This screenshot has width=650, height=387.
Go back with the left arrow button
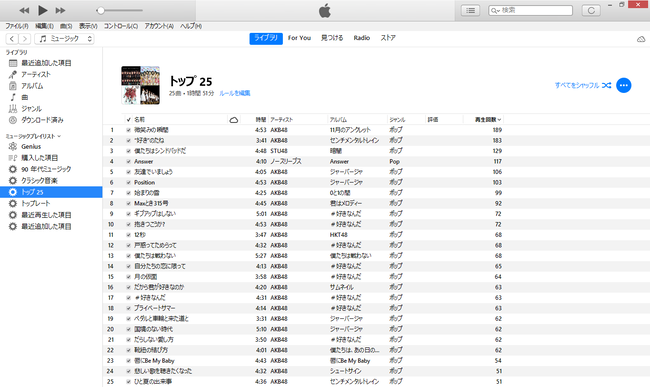tap(12, 39)
